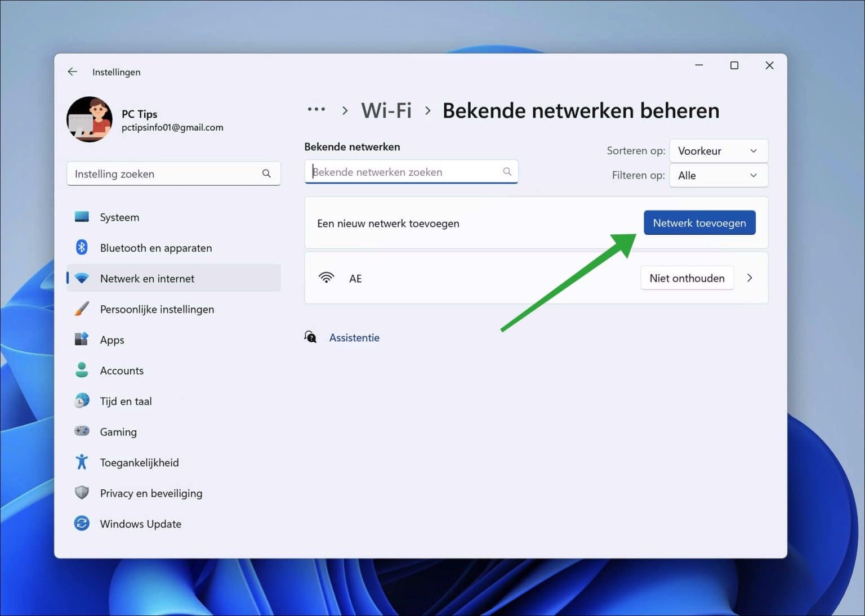Open Apps via its sidebar icon

82,339
